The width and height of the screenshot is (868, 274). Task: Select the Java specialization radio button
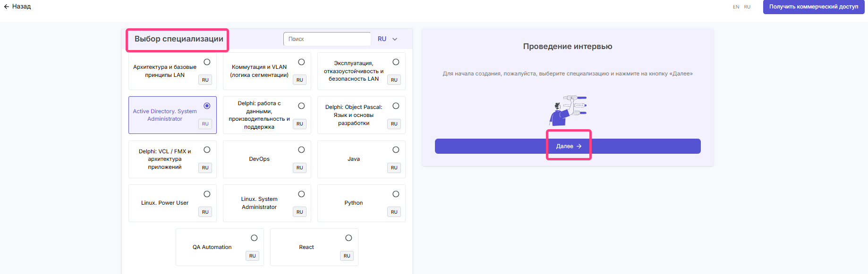(396, 150)
